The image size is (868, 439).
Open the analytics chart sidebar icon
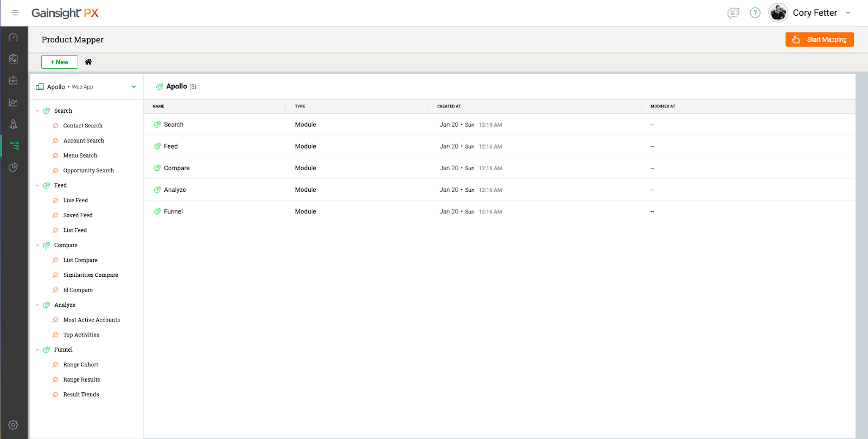click(x=14, y=102)
